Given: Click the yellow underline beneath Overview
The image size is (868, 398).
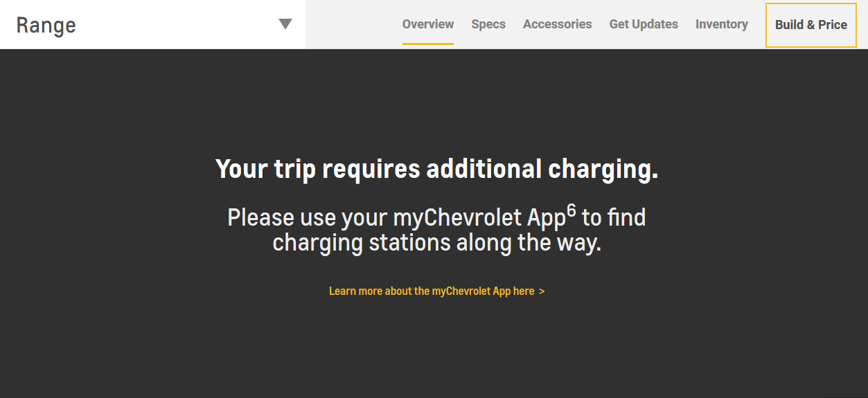Looking at the screenshot, I should (427, 43).
